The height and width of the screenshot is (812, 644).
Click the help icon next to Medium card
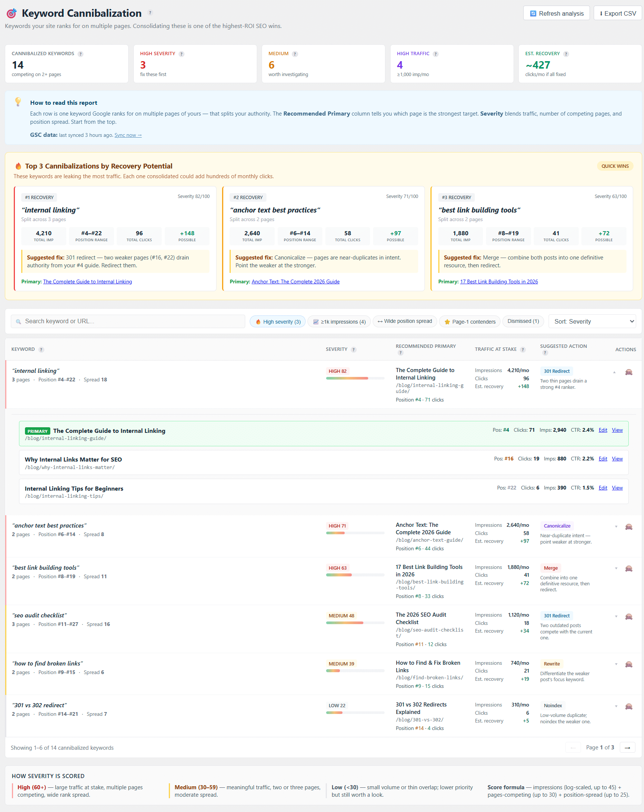[x=295, y=54]
